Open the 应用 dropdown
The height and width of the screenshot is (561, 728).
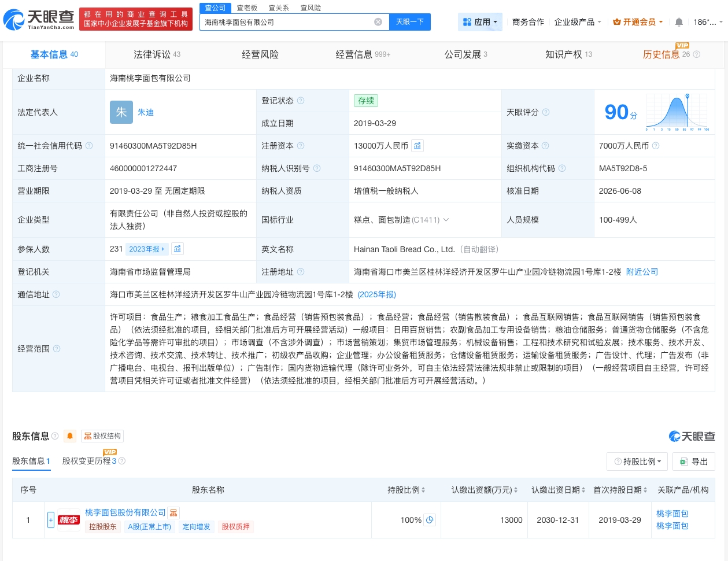[480, 22]
